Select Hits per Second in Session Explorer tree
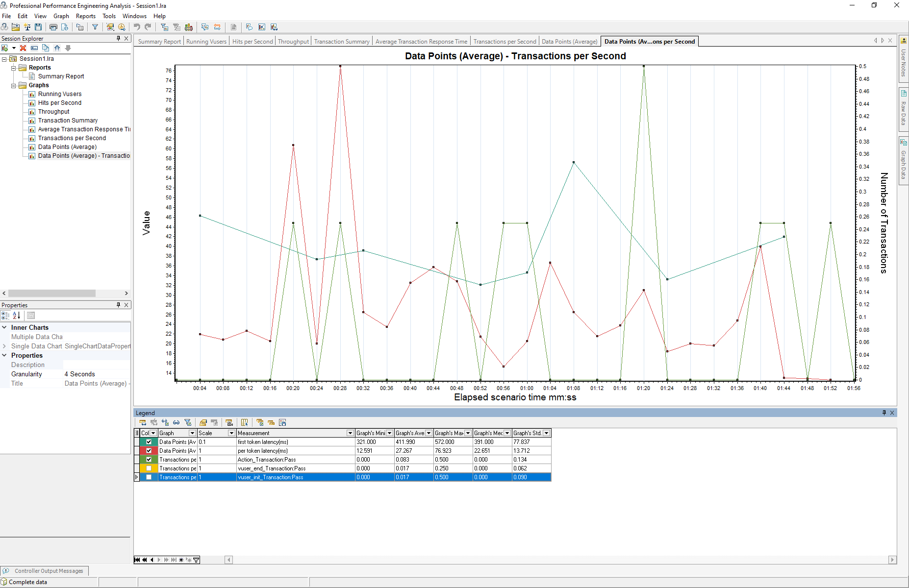 point(59,103)
